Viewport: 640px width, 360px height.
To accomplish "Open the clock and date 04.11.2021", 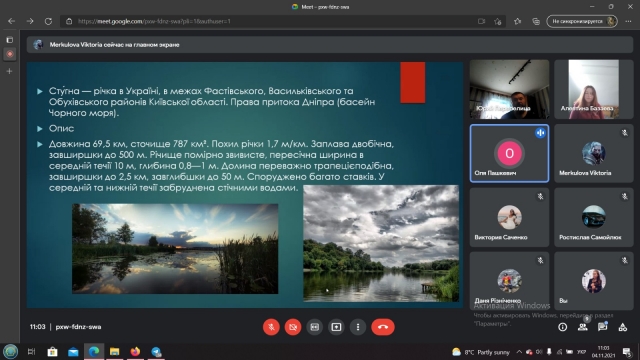I will coord(603,352).
